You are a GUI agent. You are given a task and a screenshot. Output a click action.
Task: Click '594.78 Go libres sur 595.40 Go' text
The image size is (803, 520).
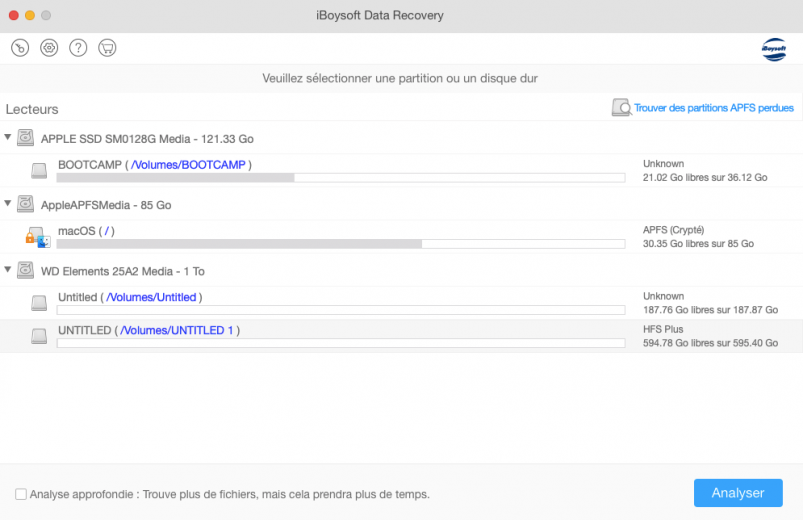point(710,343)
